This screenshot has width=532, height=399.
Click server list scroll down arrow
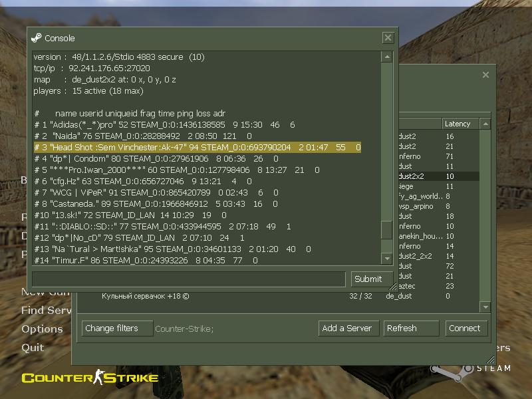[x=485, y=307]
